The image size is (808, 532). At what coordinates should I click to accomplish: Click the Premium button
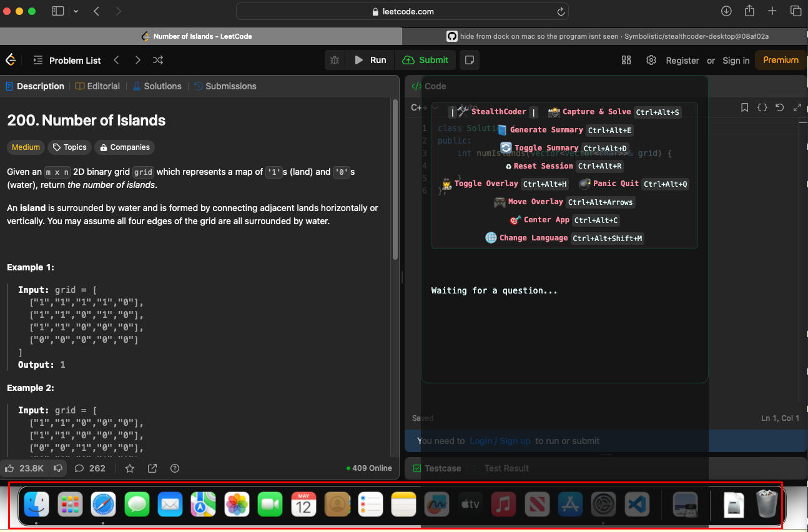point(781,60)
